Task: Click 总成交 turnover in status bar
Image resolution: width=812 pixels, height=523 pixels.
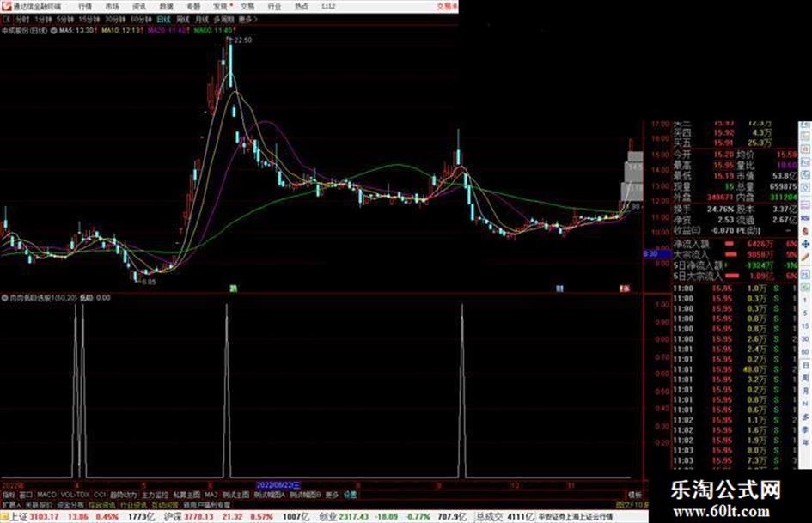Action: coord(490,517)
